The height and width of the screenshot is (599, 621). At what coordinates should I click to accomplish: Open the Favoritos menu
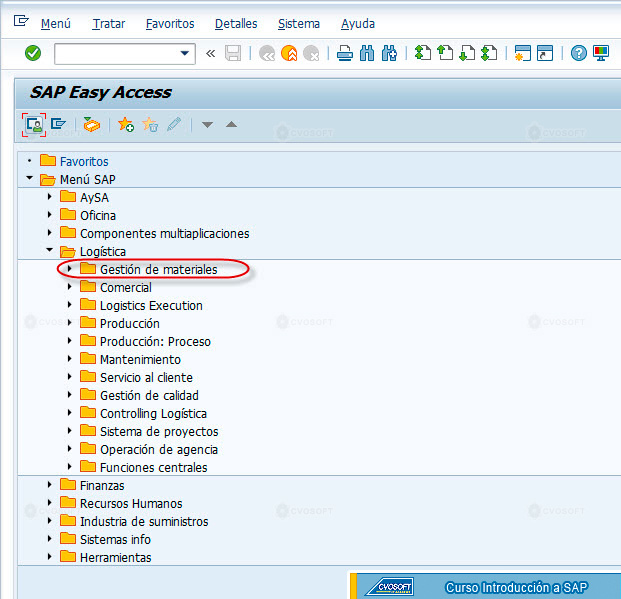point(170,24)
